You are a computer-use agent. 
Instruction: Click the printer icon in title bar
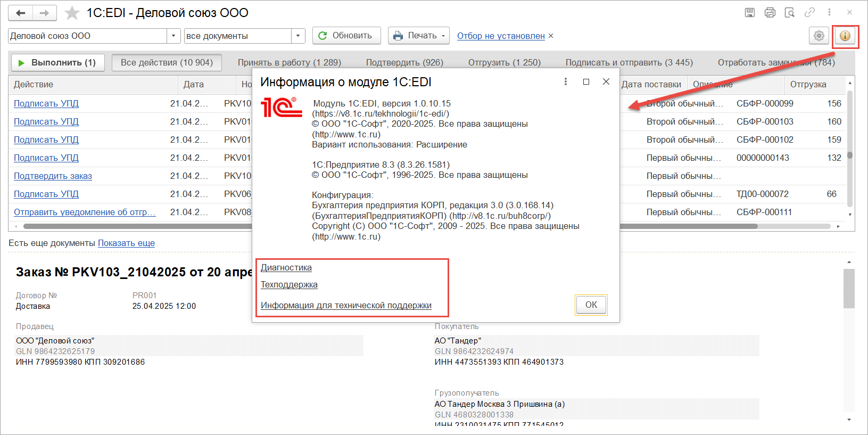[770, 12]
